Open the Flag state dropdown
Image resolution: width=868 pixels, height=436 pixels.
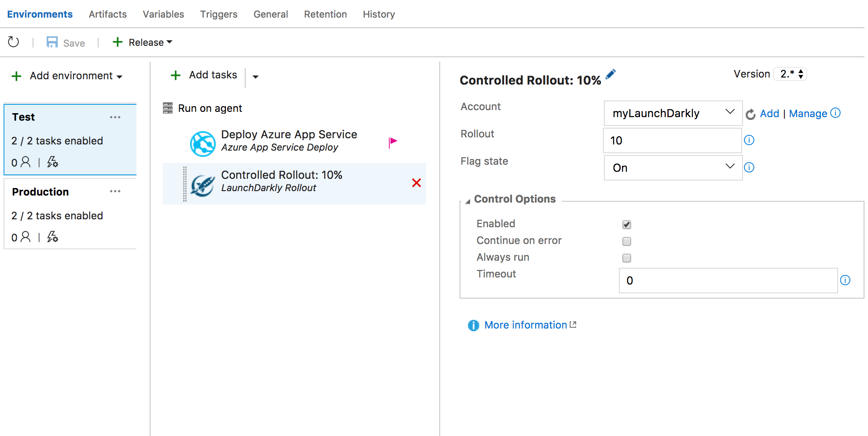pos(673,168)
